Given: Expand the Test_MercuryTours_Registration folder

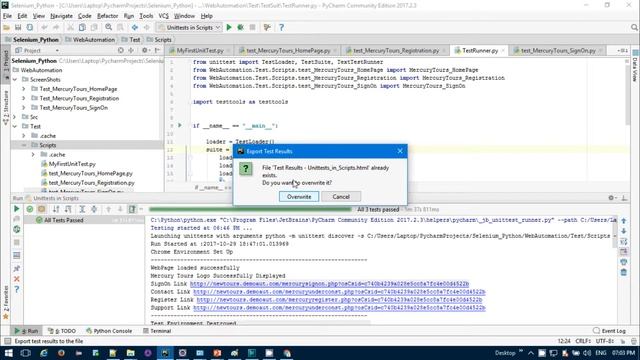Looking at the screenshot, I should click(24, 98).
